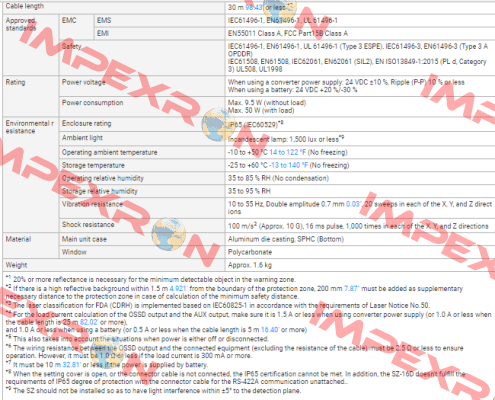Click the Polycarbonate window material value
Image resolution: width=495 pixels, height=400 pixels.
tap(250, 252)
